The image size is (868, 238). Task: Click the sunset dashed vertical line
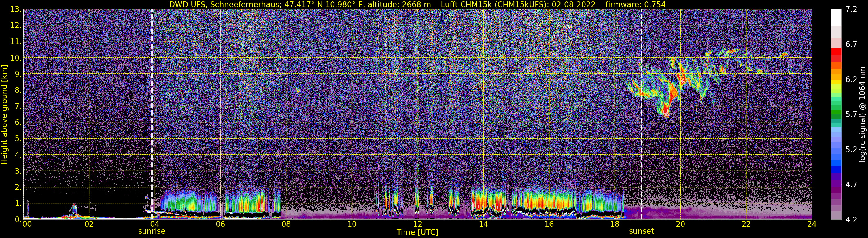[x=642, y=114]
